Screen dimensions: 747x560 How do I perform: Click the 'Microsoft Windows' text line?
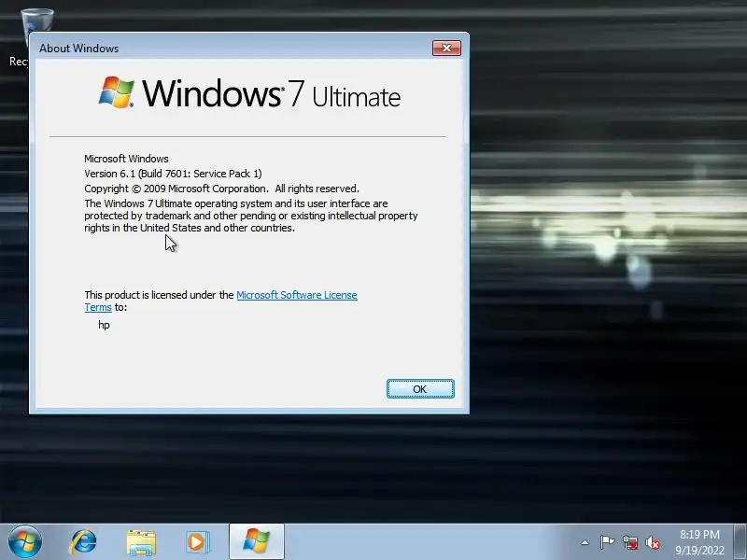(126, 159)
